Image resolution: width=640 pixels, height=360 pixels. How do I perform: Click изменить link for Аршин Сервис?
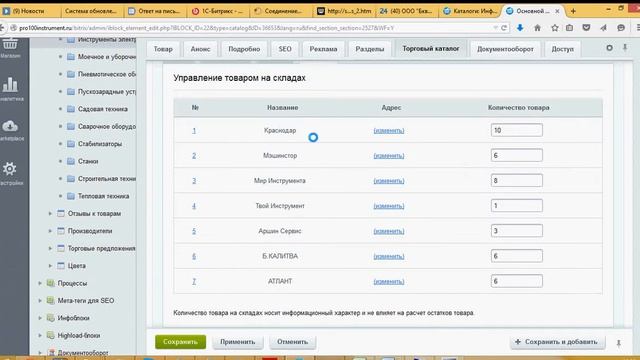[389, 231]
